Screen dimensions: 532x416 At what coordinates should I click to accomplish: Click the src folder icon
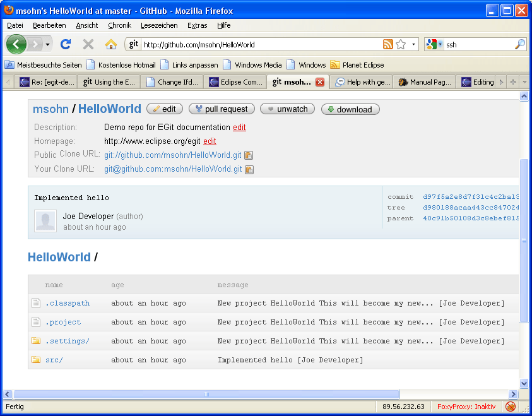(36, 359)
